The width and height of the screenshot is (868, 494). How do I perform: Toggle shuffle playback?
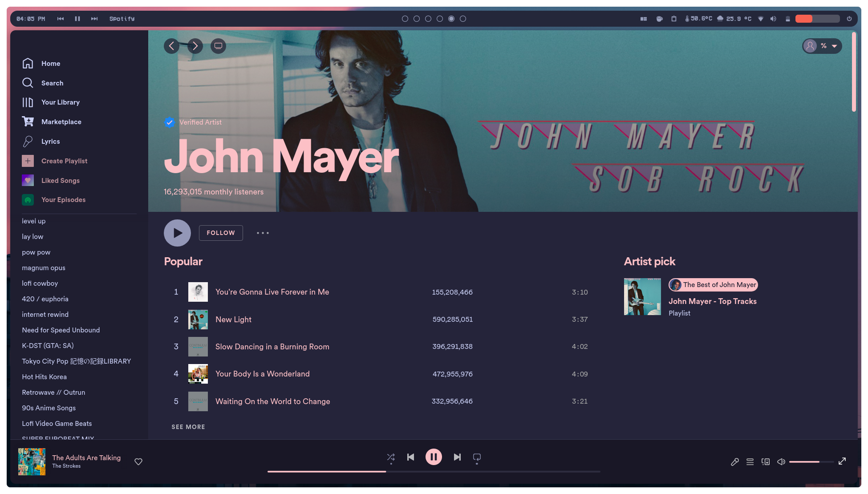(x=391, y=457)
